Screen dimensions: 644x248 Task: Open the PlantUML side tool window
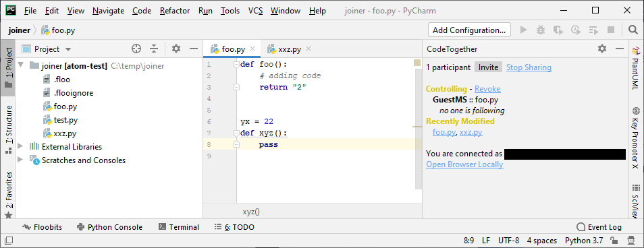click(x=636, y=67)
